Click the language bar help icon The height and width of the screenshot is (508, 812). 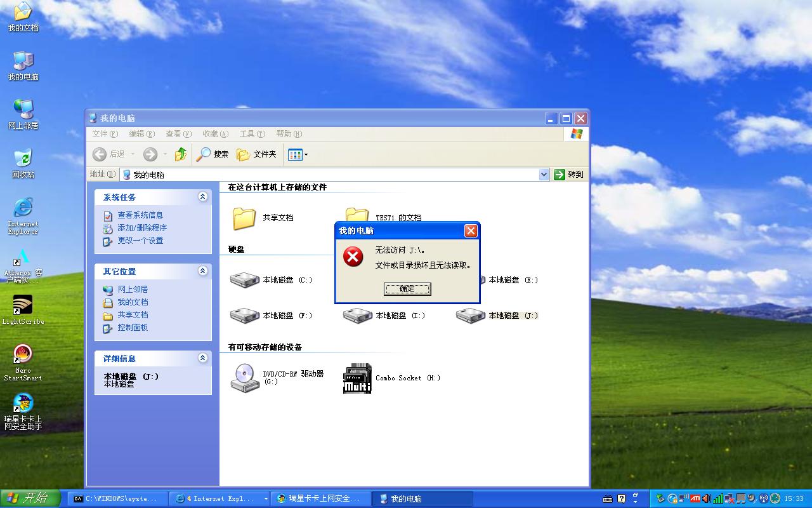(x=622, y=498)
